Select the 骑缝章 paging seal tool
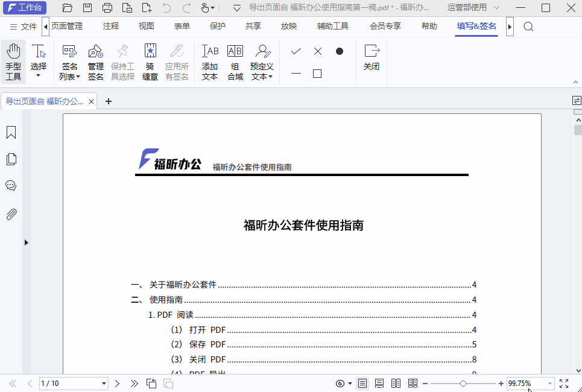Image resolution: width=582 pixels, height=392 pixels. click(150, 60)
